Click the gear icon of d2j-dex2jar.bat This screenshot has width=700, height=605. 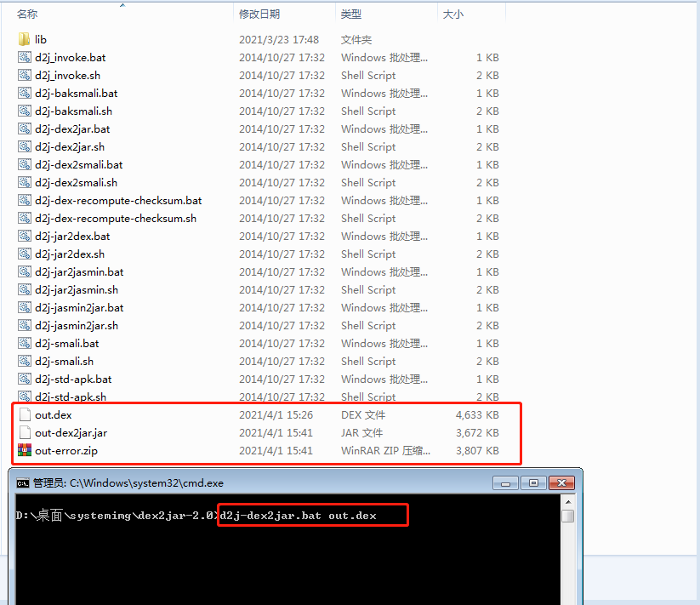click(x=24, y=128)
